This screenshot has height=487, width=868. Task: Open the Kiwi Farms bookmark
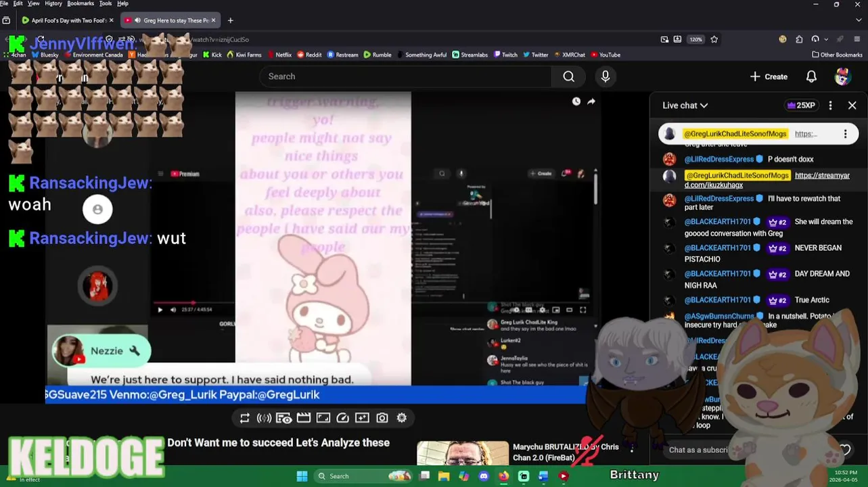point(244,55)
